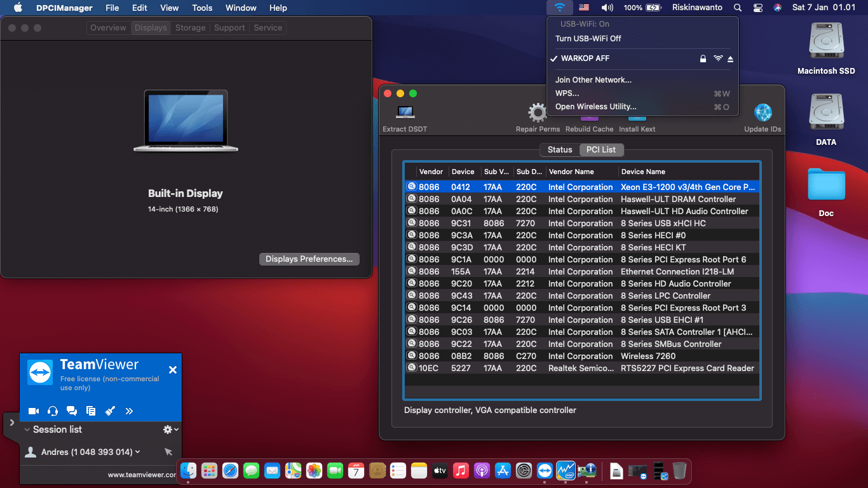Click the Update IDs globe icon
This screenshot has height=488, width=868.
tap(763, 113)
